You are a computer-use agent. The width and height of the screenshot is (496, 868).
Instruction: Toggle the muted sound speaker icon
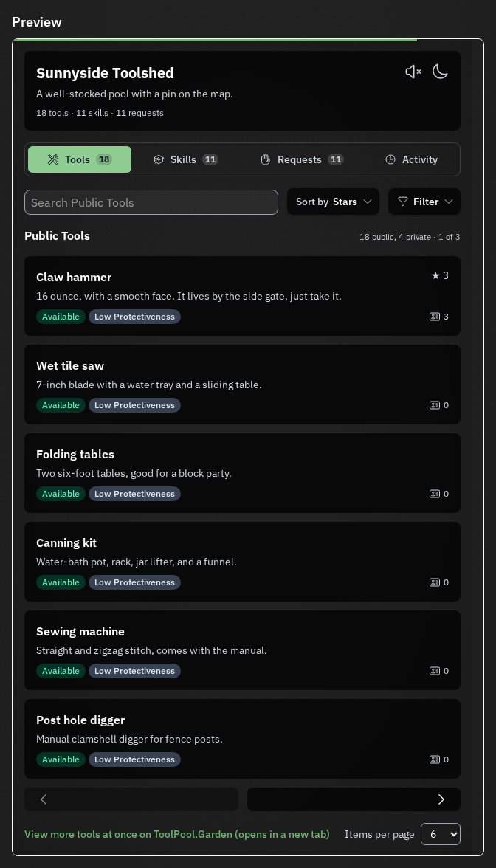[x=413, y=72]
